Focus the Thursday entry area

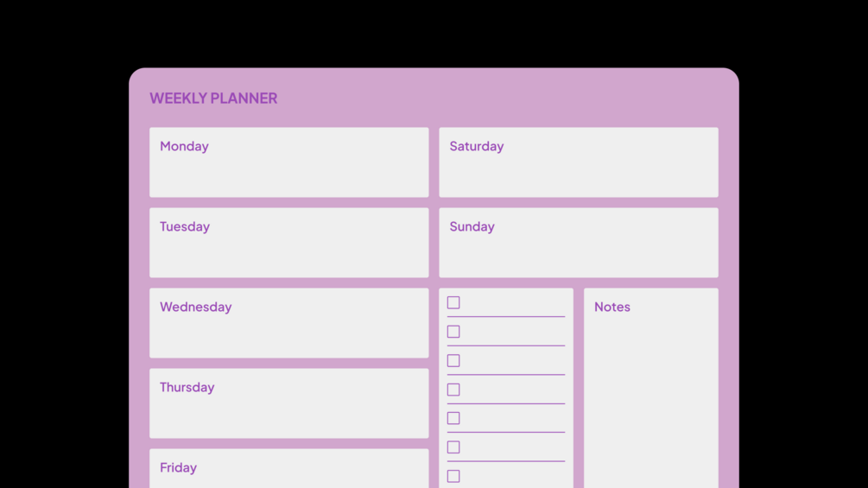point(288,409)
